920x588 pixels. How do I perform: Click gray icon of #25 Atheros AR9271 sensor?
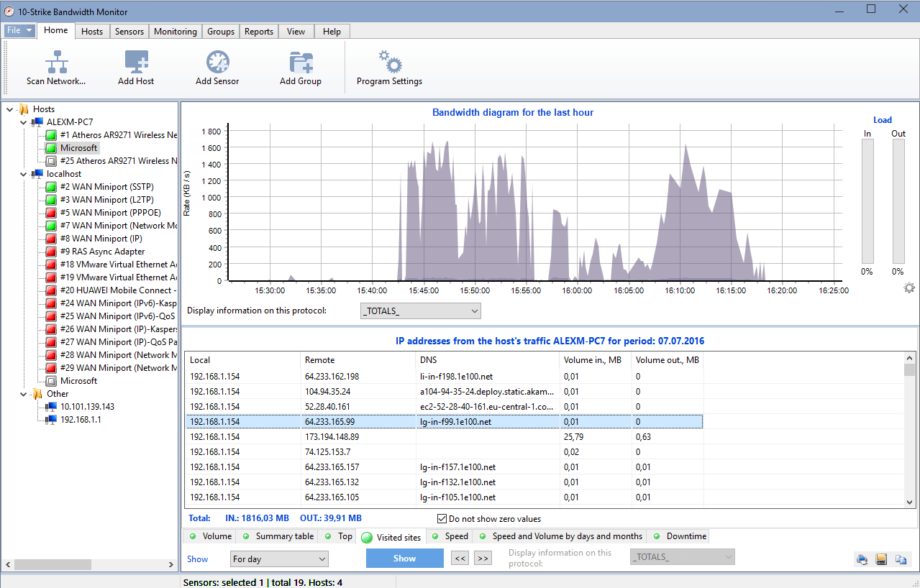click(x=51, y=161)
